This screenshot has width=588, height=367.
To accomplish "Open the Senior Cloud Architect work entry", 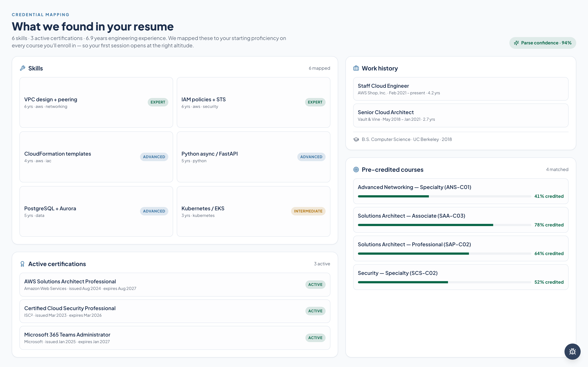I will tap(461, 115).
